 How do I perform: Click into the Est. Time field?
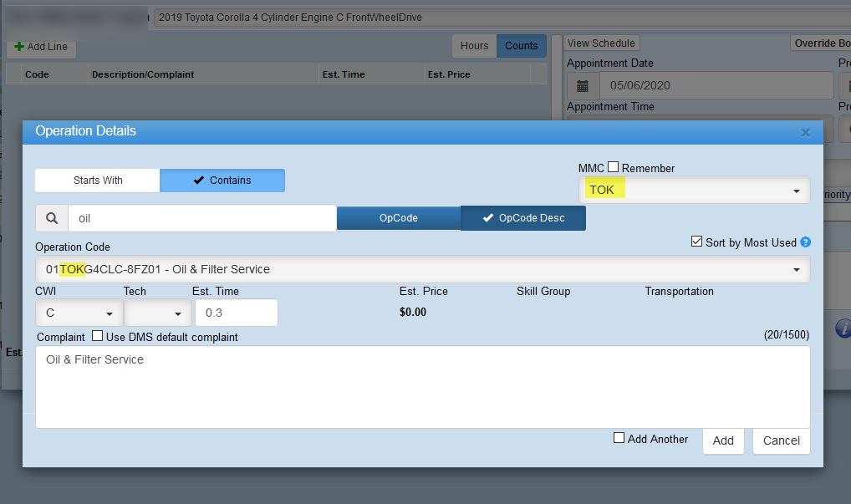[x=236, y=313]
